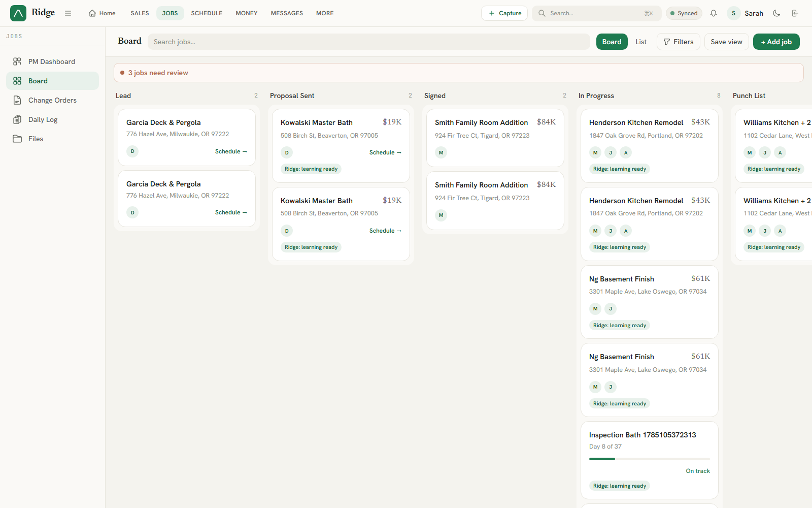The height and width of the screenshot is (508, 812).
Task: Click the Signed column header
Action: [x=435, y=96]
